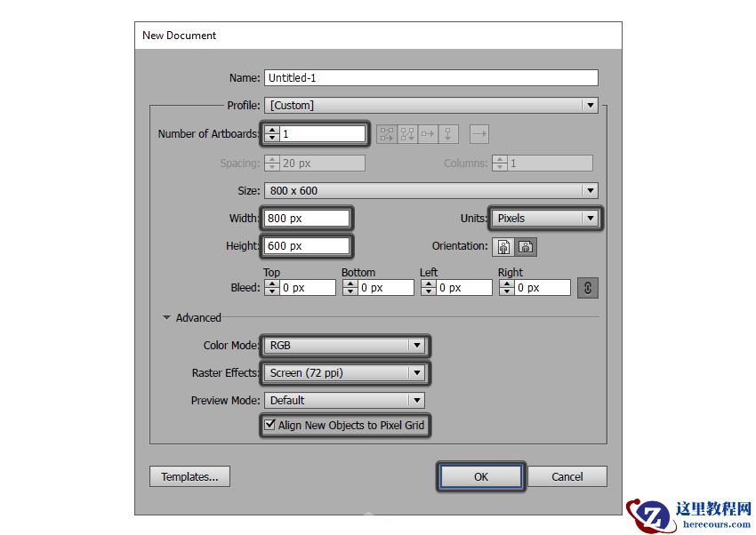Open the Color Mode dropdown set to RGB

[344, 346]
